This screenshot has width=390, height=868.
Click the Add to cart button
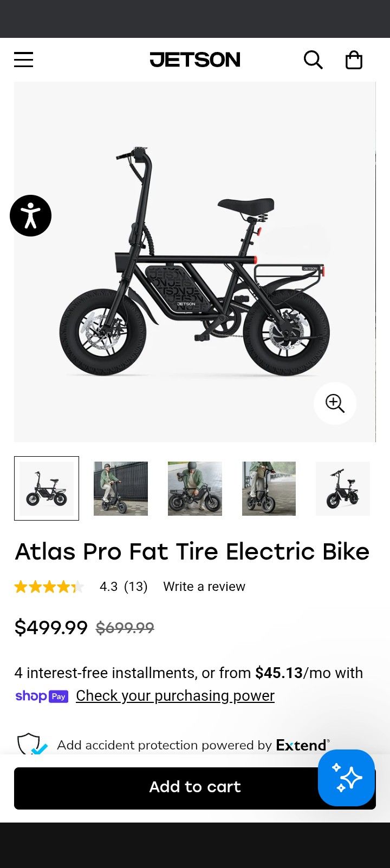point(195,787)
